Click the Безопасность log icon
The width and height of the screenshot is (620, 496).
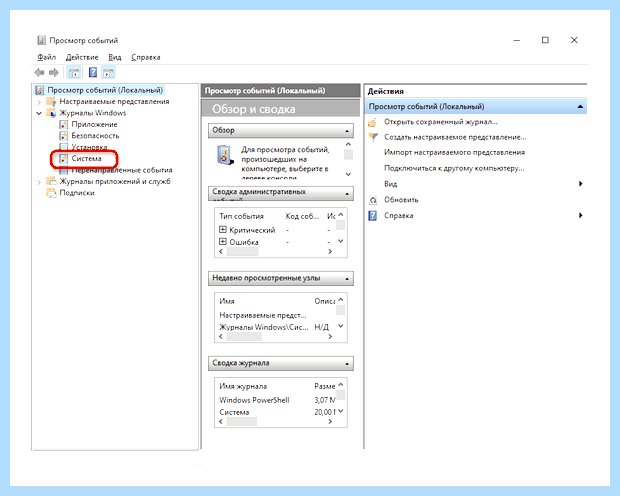pyautogui.click(x=63, y=136)
